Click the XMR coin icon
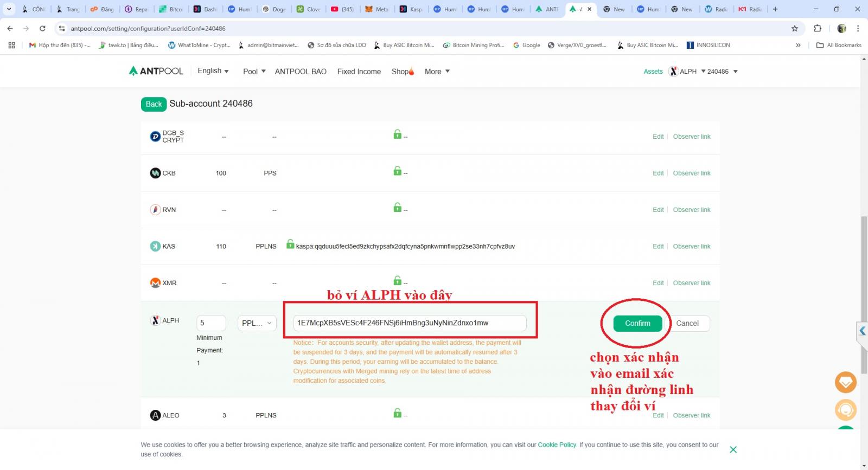Viewport: 868px width, 470px height. coord(155,283)
